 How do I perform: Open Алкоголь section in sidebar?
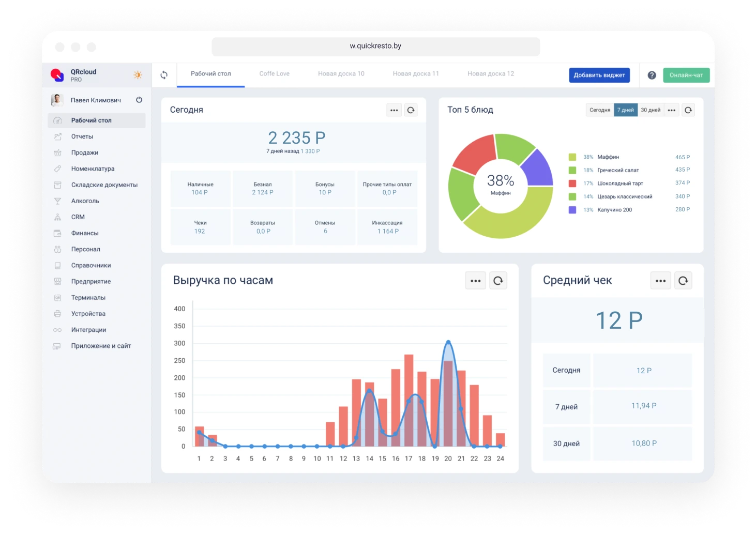pos(85,201)
